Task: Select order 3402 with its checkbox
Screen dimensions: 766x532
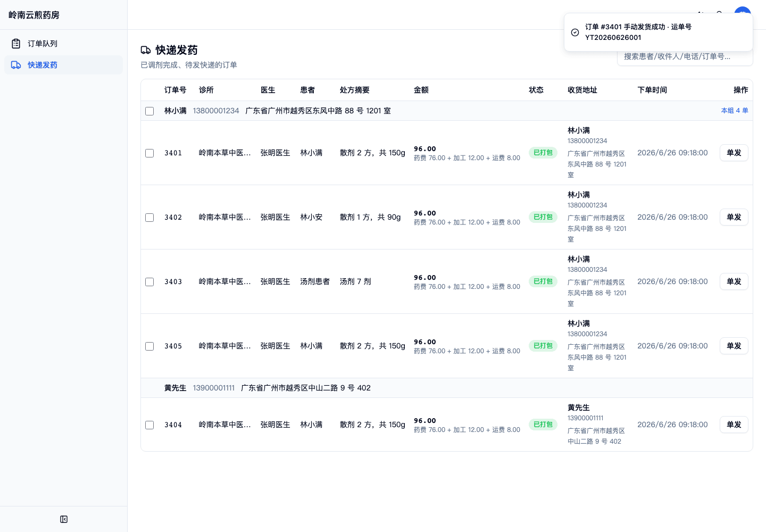Action: click(149, 218)
